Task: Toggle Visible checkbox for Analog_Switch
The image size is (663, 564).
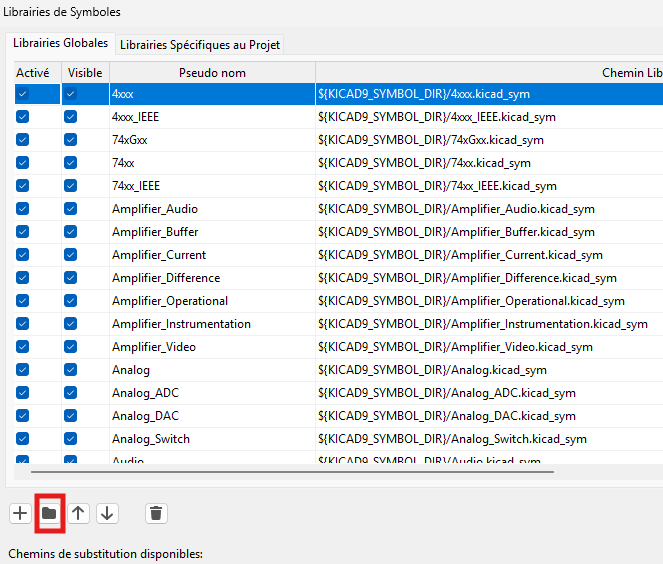Action: 71,438
